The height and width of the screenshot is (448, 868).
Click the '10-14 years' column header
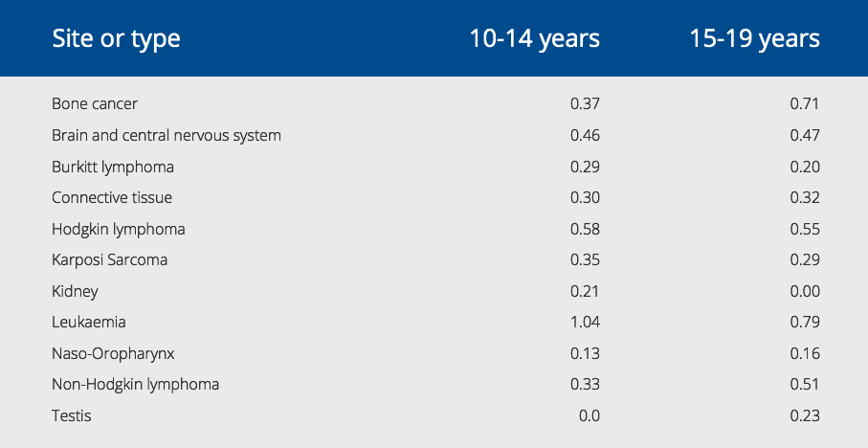pos(534,38)
